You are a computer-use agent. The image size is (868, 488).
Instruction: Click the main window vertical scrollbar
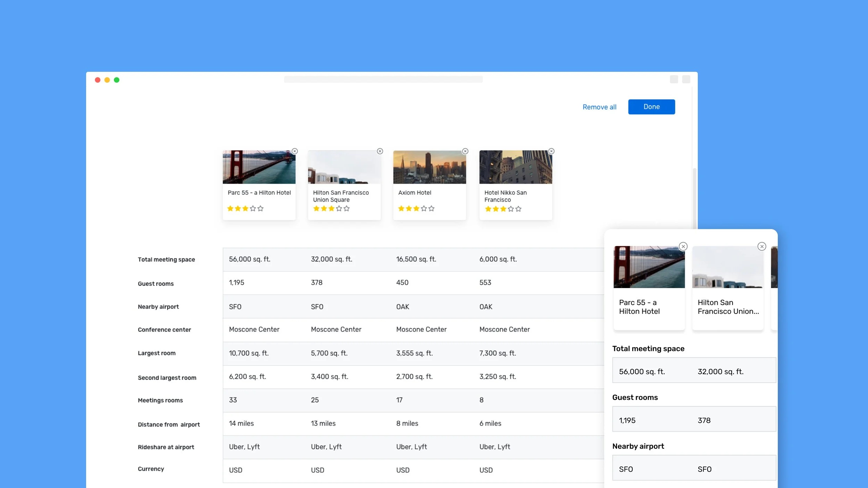(x=694, y=198)
